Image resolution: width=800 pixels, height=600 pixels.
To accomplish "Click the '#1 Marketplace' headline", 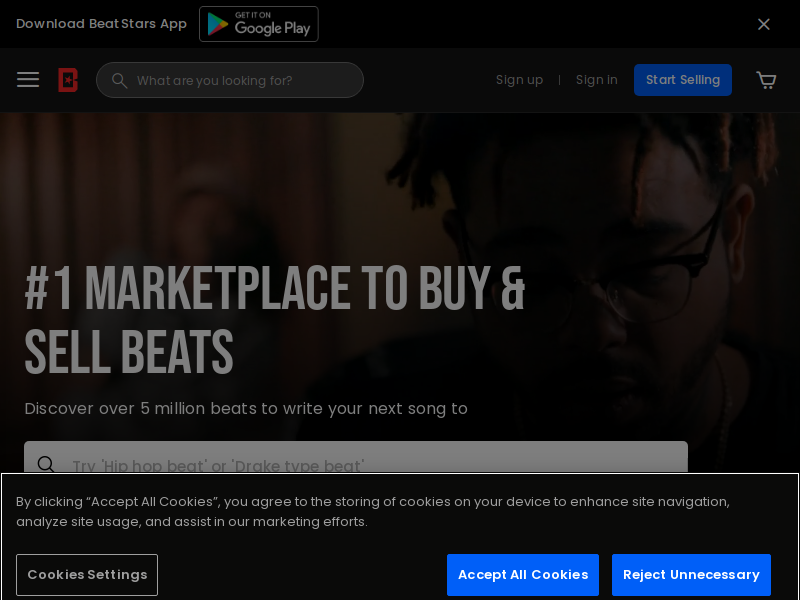I will point(274,320).
